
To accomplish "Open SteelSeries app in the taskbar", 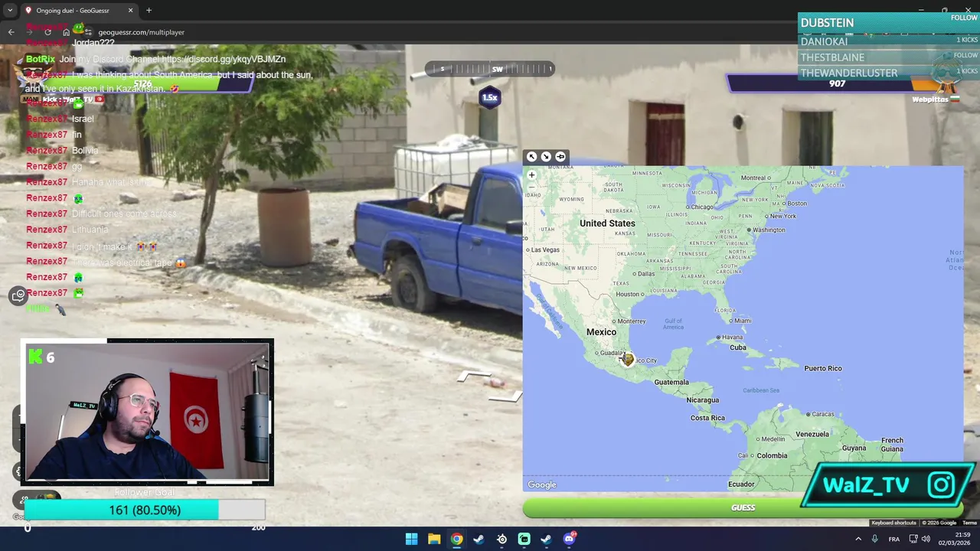I will 501,539.
